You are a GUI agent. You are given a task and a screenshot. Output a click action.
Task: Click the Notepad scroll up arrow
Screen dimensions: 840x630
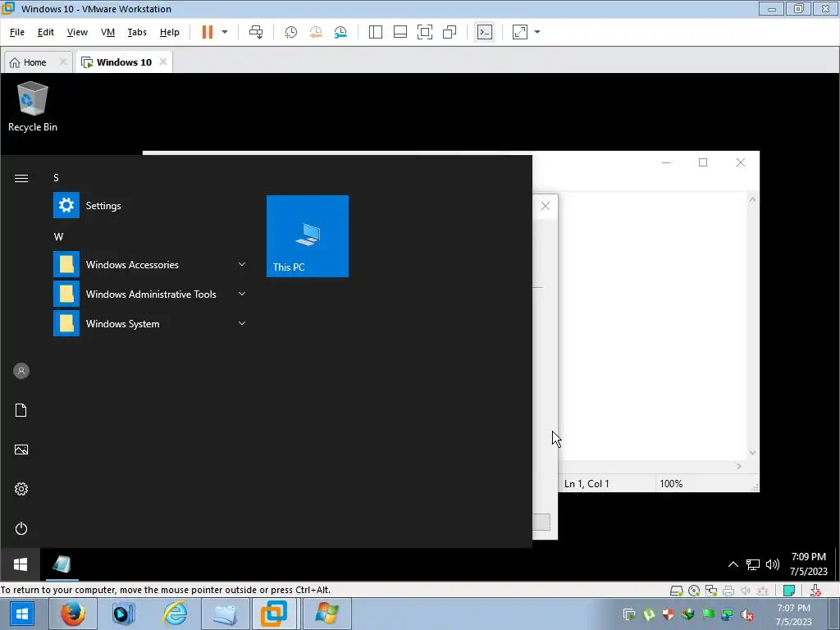tap(752, 199)
